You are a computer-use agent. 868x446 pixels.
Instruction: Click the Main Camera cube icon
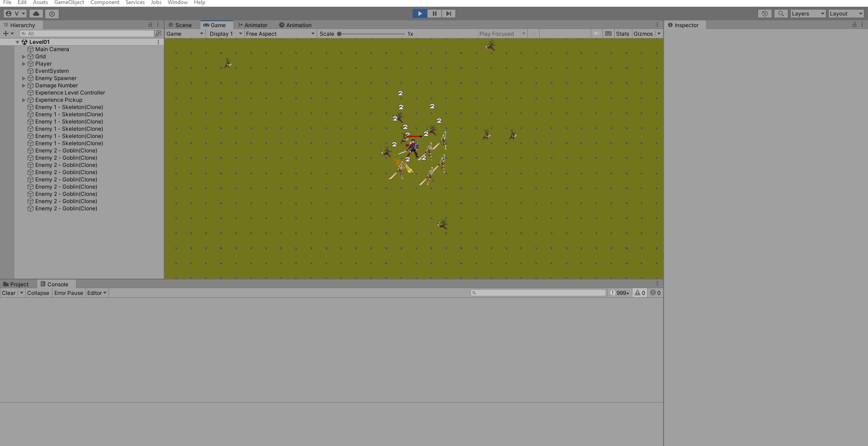31,49
